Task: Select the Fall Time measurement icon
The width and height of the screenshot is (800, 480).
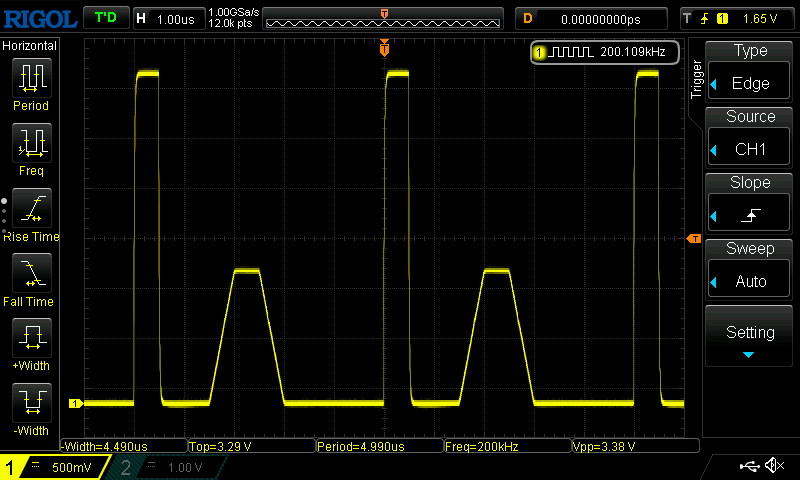Action: 32,273
